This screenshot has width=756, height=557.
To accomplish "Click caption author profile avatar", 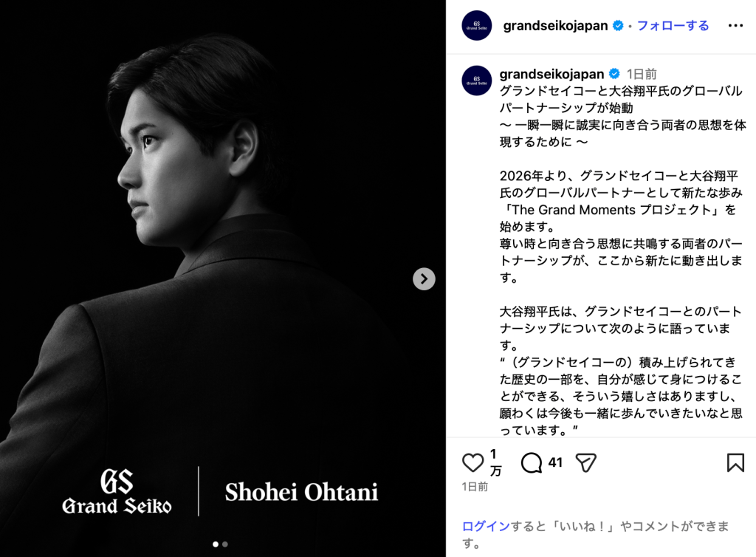I will point(476,81).
